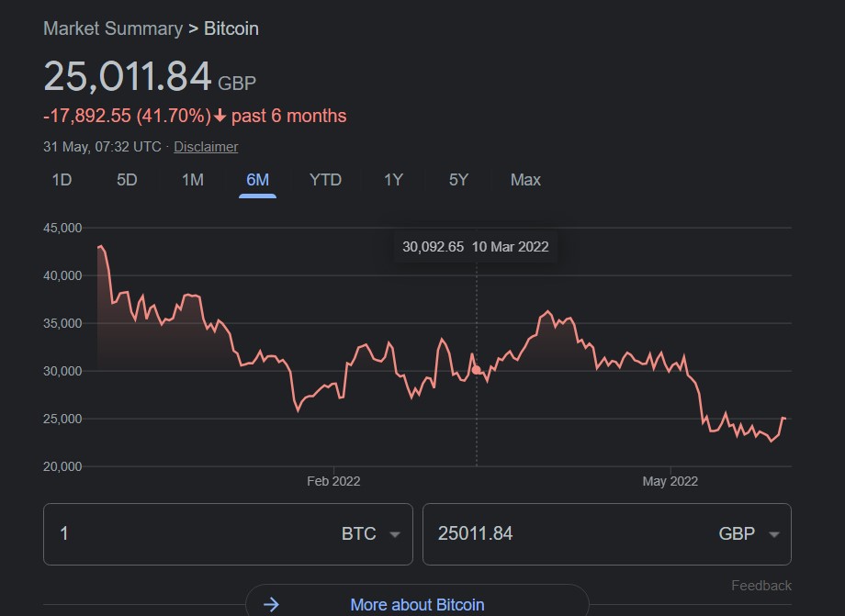Select the 1D time range tab

coord(62,180)
